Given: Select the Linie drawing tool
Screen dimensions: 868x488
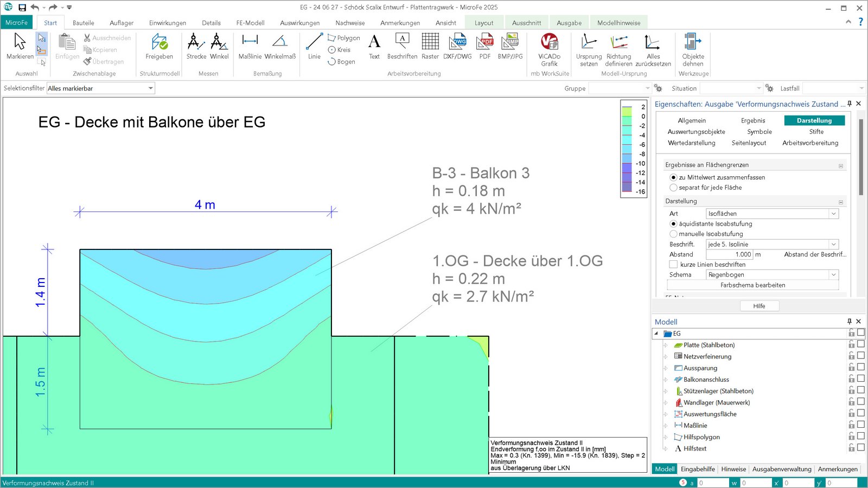Looking at the screenshot, I should 314,46.
